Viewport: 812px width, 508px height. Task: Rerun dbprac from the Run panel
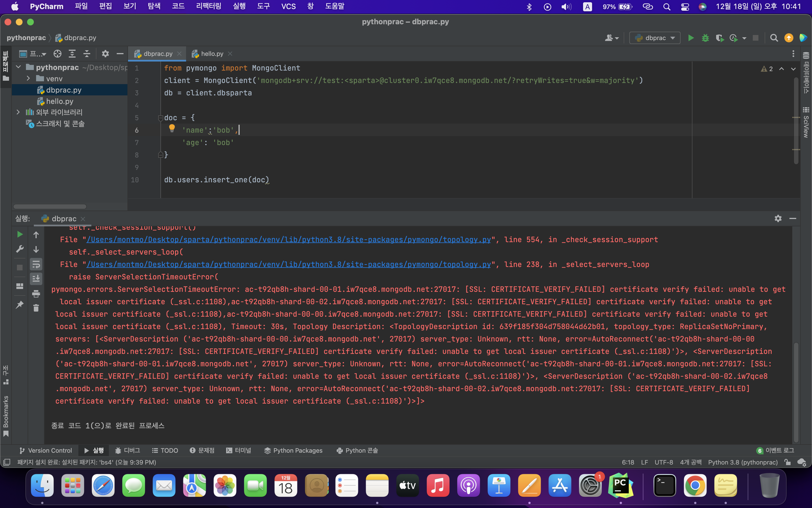[20, 234]
